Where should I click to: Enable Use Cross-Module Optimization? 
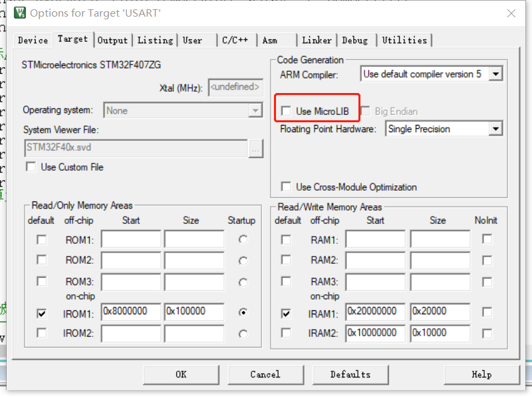[x=286, y=187]
